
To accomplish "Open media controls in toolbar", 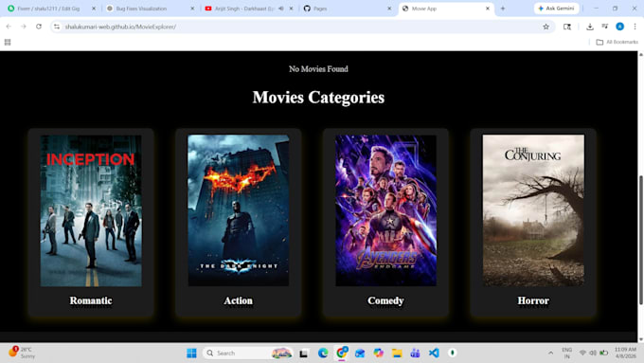I will click(x=605, y=27).
